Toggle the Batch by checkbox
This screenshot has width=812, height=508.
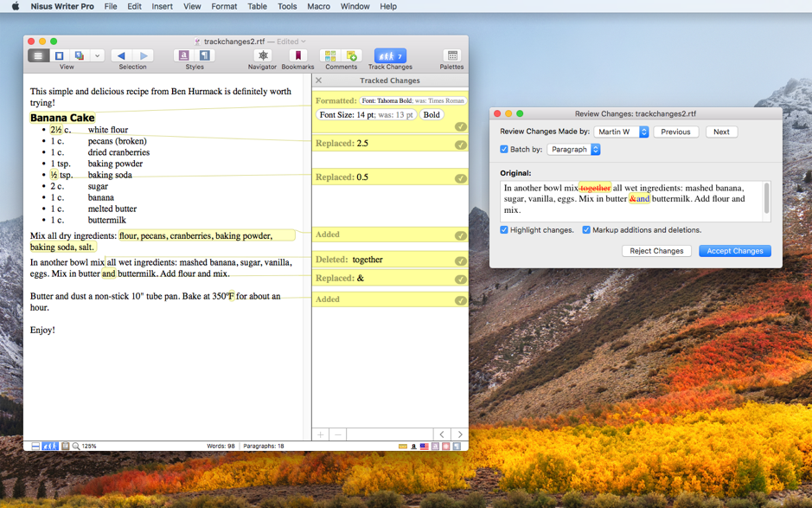point(504,150)
